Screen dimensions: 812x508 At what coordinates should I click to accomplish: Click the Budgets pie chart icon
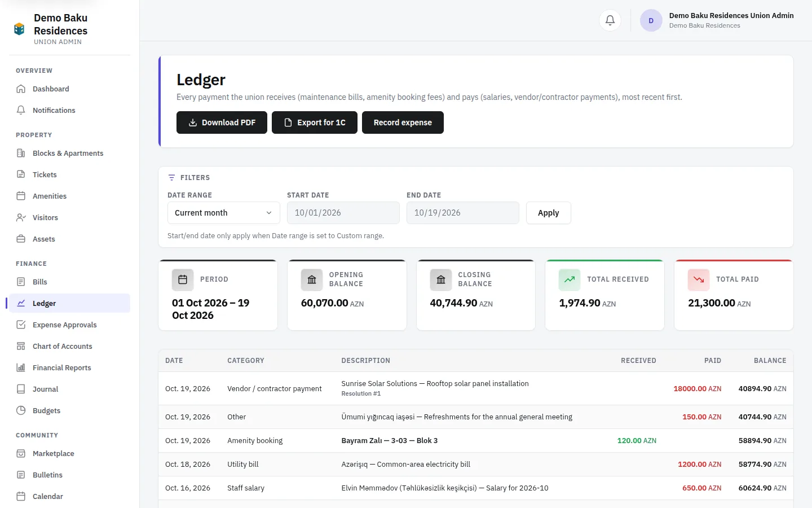point(21,410)
